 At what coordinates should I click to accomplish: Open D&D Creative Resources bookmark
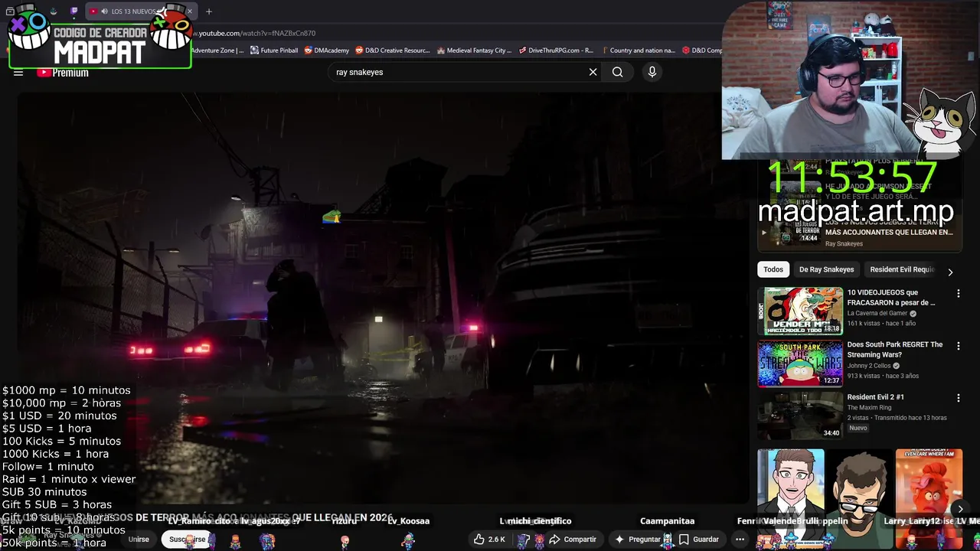(x=393, y=51)
